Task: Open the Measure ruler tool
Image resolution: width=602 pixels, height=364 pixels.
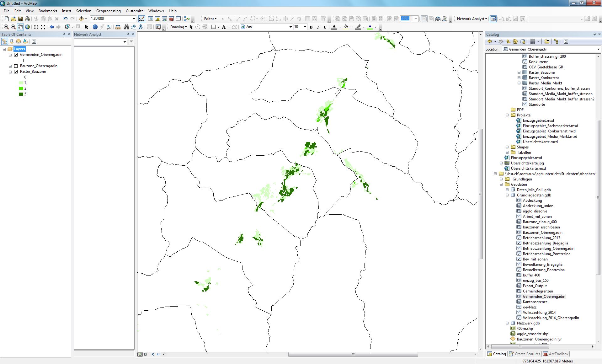Action: (118, 27)
